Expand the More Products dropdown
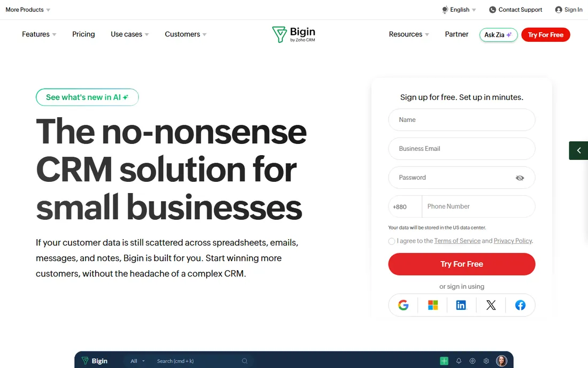Viewport: 588px width, 368px height. 28,10
